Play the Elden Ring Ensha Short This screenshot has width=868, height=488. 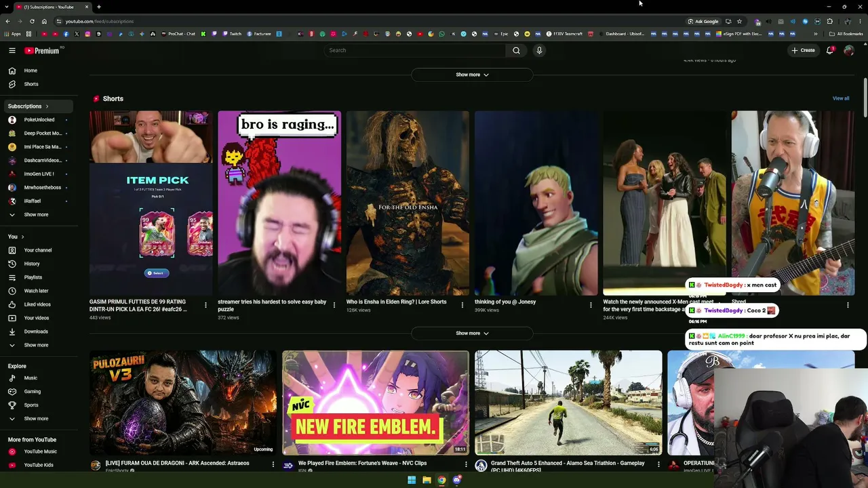point(408,203)
